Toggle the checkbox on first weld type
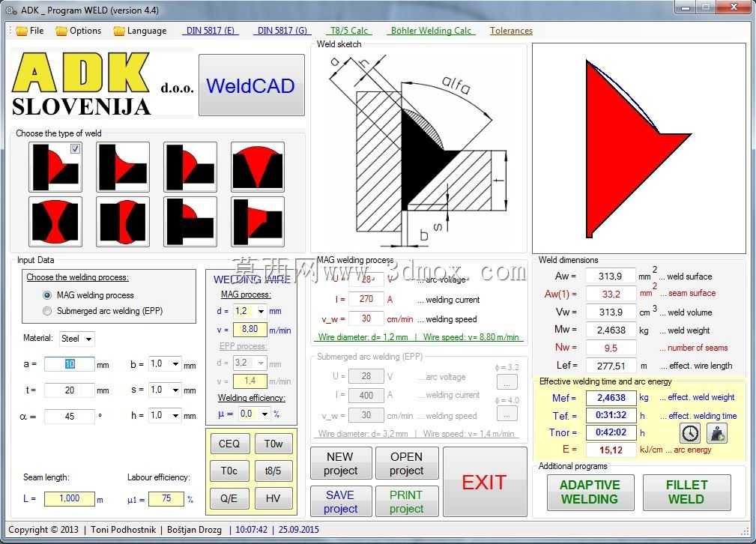This screenshot has height=544, width=756. click(x=75, y=148)
